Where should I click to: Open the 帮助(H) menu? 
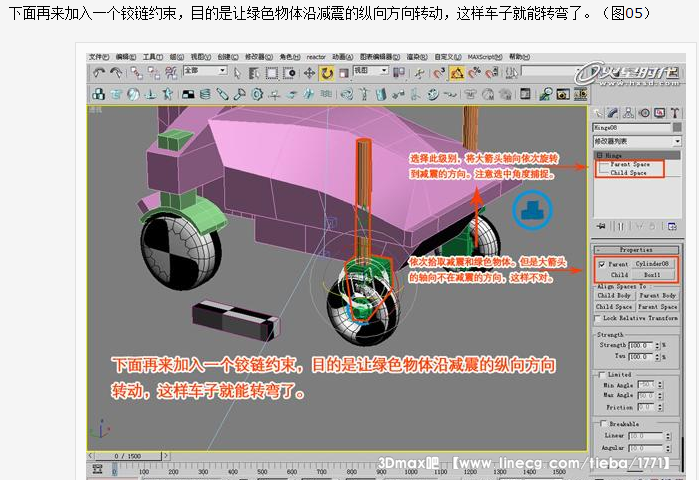click(519, 57)
